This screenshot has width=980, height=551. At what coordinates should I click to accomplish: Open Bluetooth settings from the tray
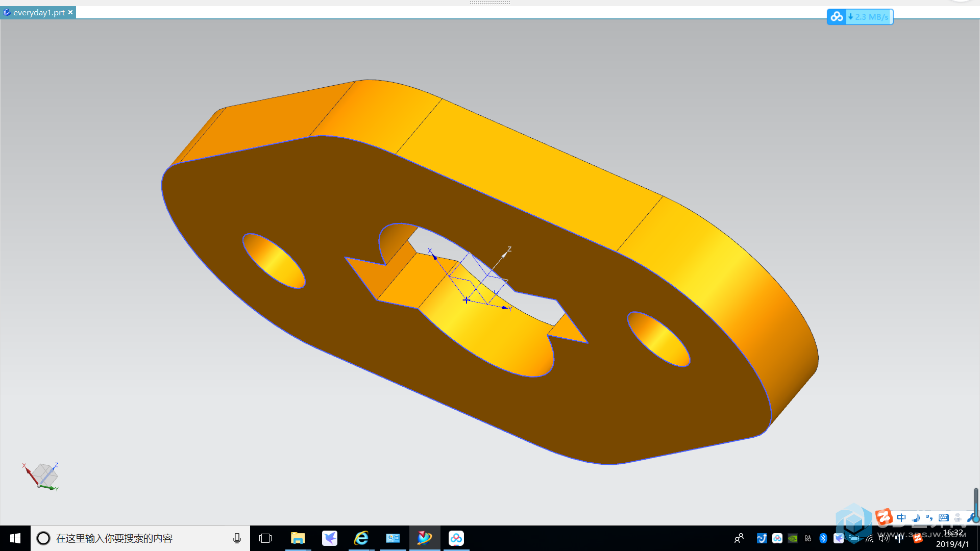click(x=823, y=538)
